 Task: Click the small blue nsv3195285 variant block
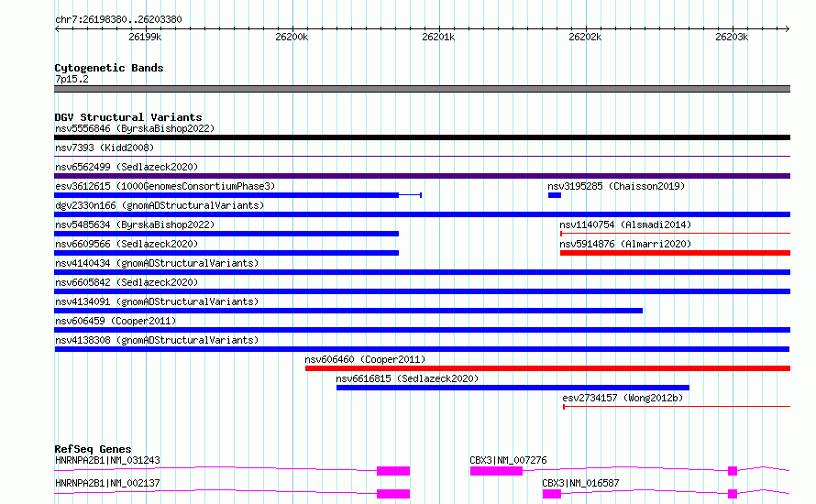pos(554,195)
